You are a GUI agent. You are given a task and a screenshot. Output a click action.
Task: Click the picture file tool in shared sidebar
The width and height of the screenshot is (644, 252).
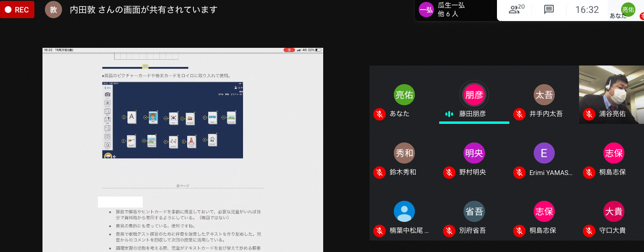tap(107, 128)
